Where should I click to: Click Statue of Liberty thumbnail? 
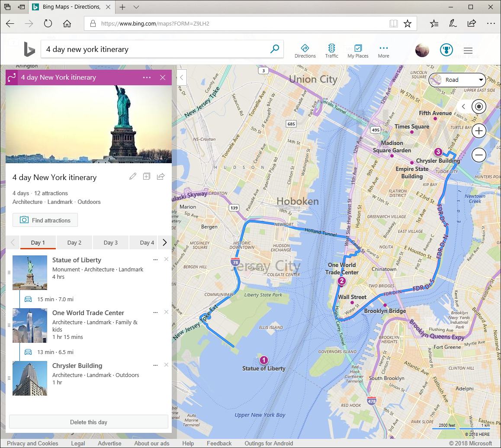pos(30,273)
